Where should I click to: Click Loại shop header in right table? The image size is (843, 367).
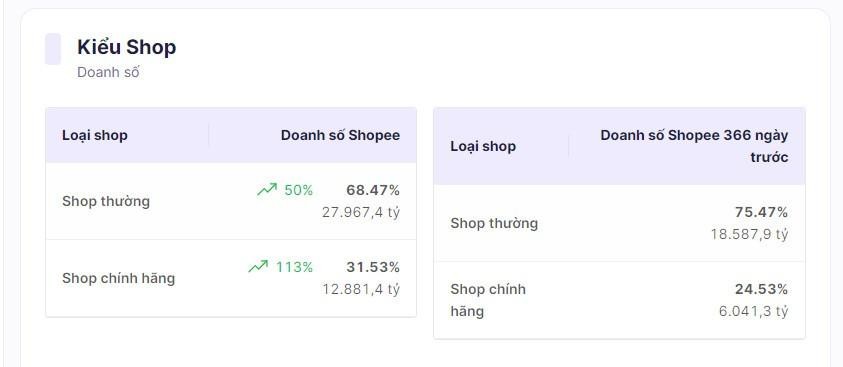[x=483, y=146]
